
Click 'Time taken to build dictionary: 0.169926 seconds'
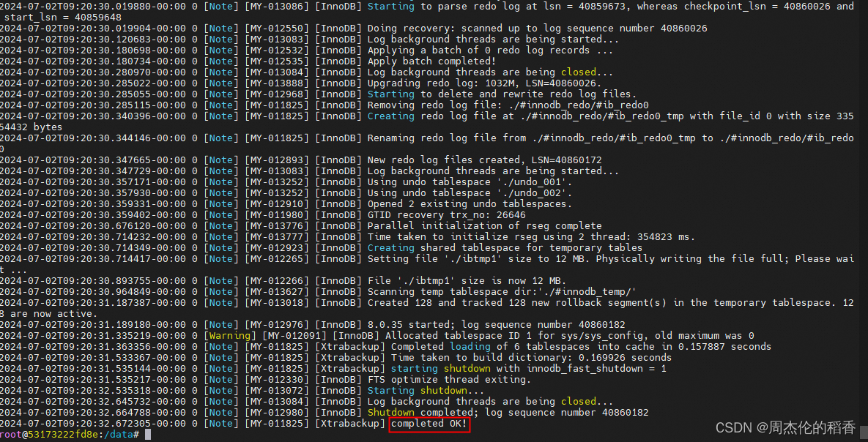pos(532,357)
